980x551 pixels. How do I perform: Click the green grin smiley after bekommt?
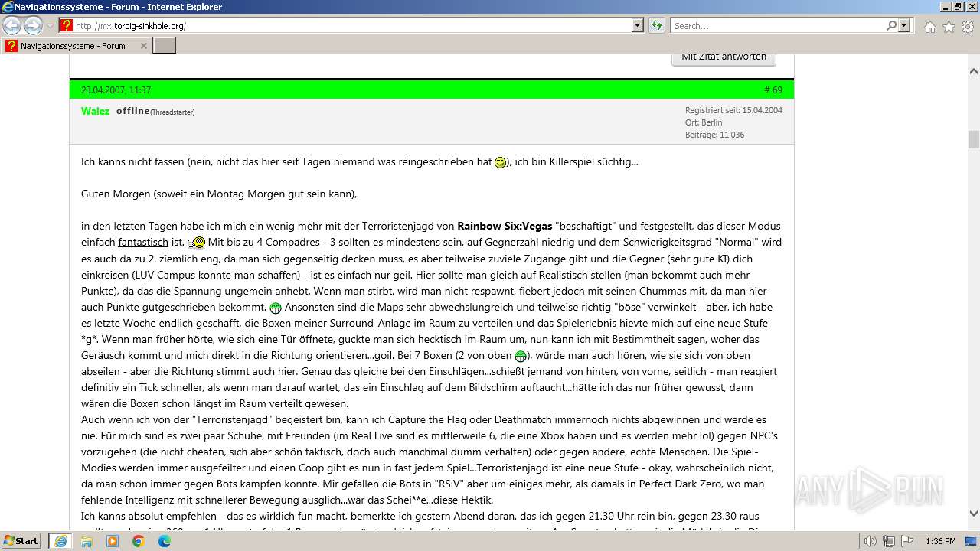(x=276, y=308)
